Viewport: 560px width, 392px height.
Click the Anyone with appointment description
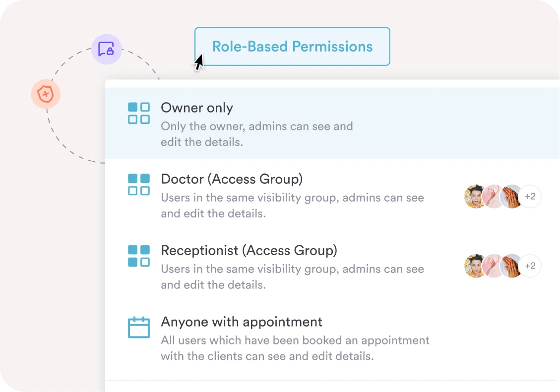coord(295,348)
